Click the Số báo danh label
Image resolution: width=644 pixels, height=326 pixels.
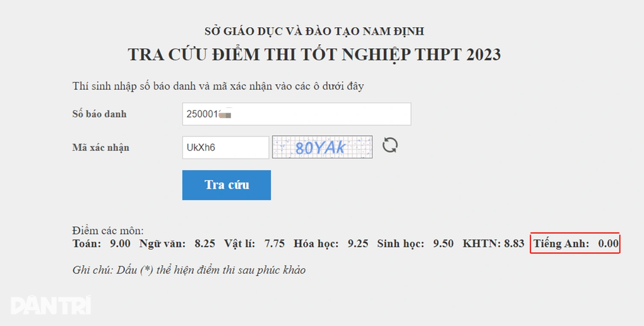pyautogui.click(x=99, y=114)
